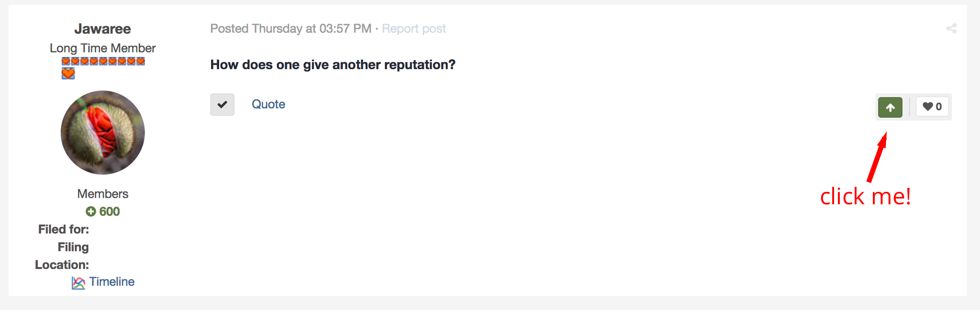Click the row of heart rank badges
Viewport: 980px width, 311px height.
pos(103,61)
